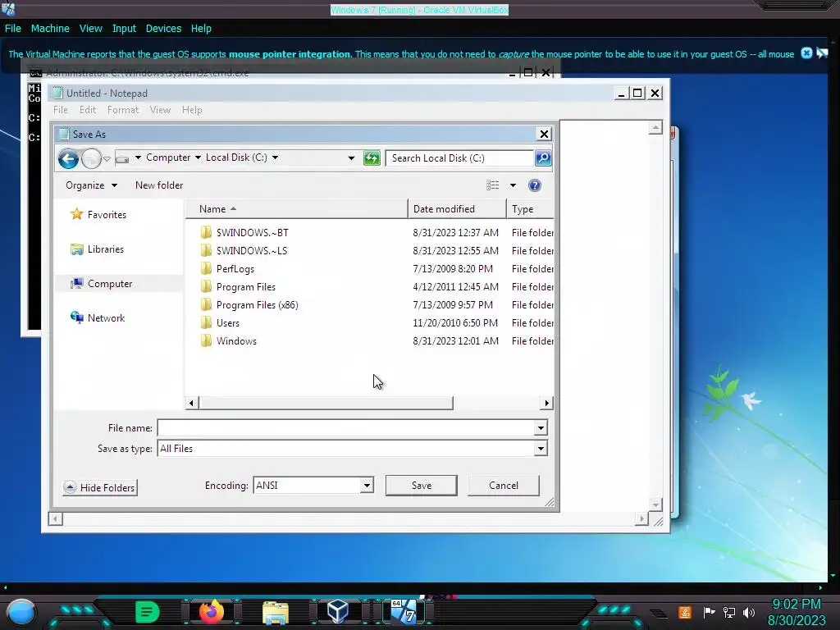840x630 pixels.
Task: Click the host clock showing 9:02 PM
Action: click(796, 605)
